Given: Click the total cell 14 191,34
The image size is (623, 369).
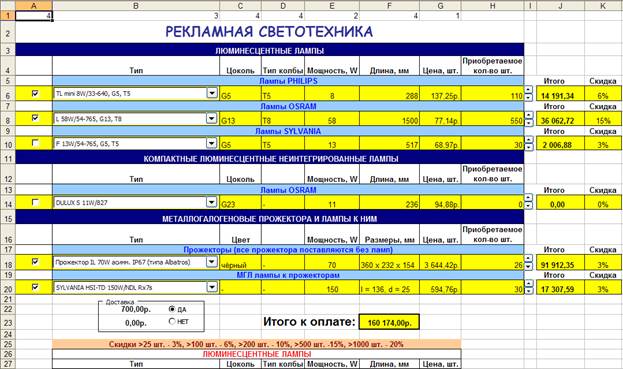Looking at the screenshot, I should tap(560, 94).
